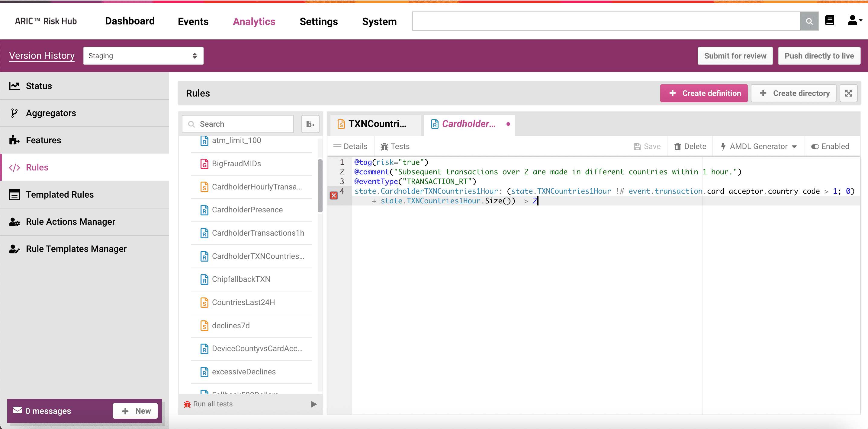Click the fullscreen expand icon in Rules header
868x429 pixels.
point(848,93)
